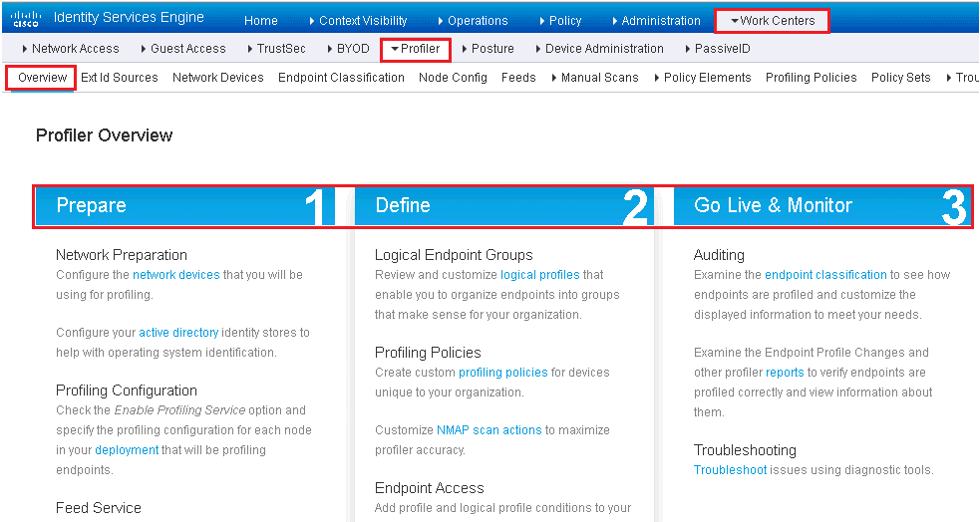Click the Cisco logo icon
Image resolution: width=980 pixels, height=522 pixels.
click(26, 19)
